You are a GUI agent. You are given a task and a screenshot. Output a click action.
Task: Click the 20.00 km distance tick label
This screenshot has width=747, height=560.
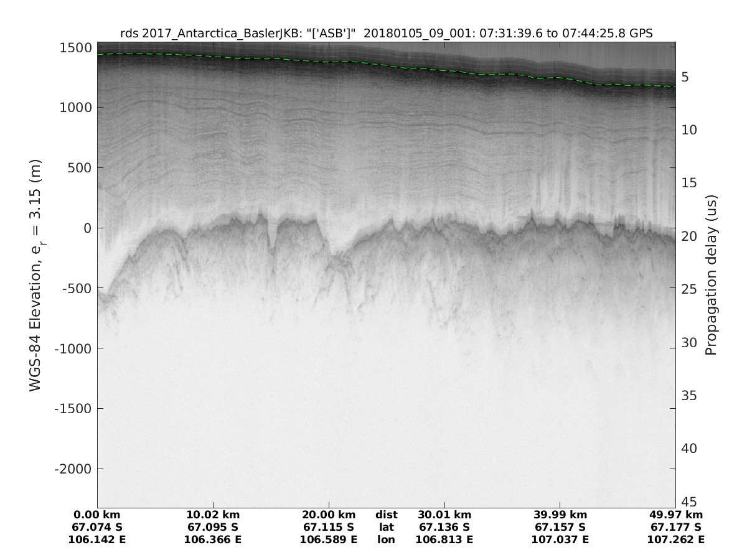pyautogui.click(x=329, y=515)
